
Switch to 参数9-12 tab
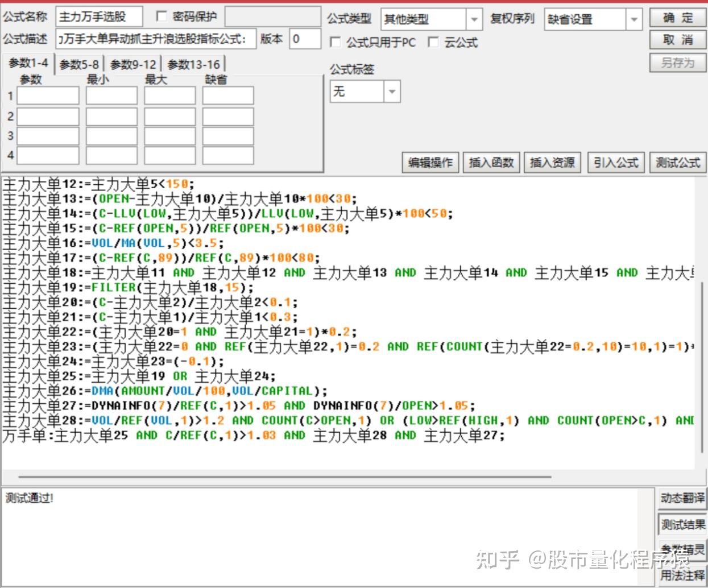pyautogui.click(x=133, y=64)
